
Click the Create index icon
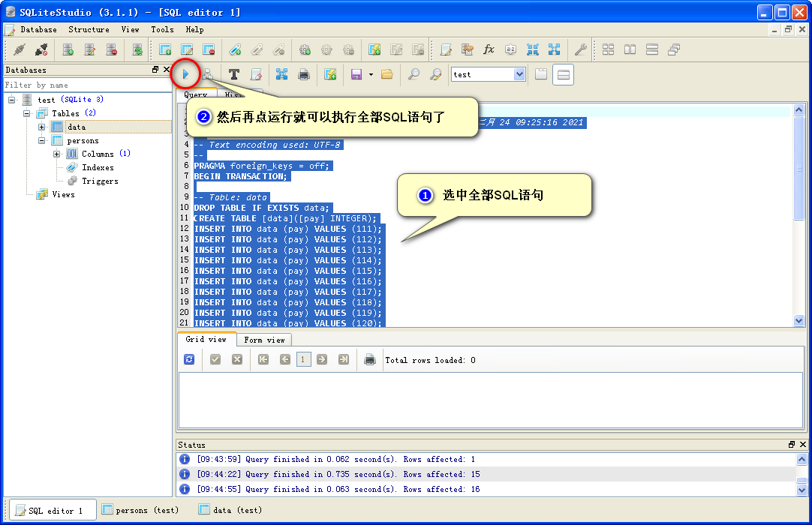pyautogui.click(x=235, y=49)
